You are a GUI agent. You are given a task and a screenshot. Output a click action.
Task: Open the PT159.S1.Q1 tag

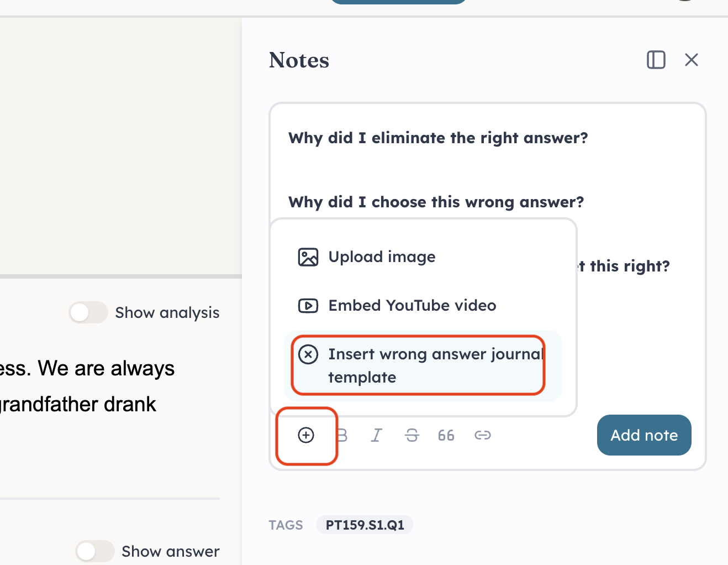[365, 525]
